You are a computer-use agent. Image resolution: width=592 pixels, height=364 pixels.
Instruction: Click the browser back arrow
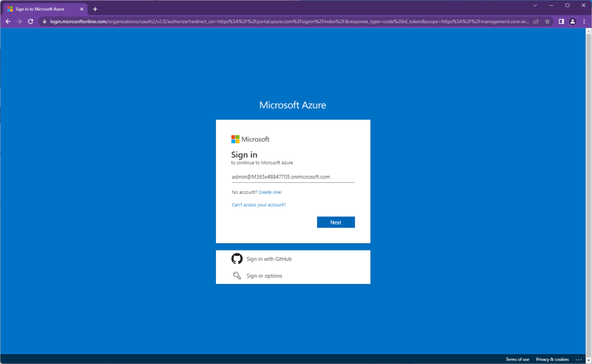coord(8,21)
